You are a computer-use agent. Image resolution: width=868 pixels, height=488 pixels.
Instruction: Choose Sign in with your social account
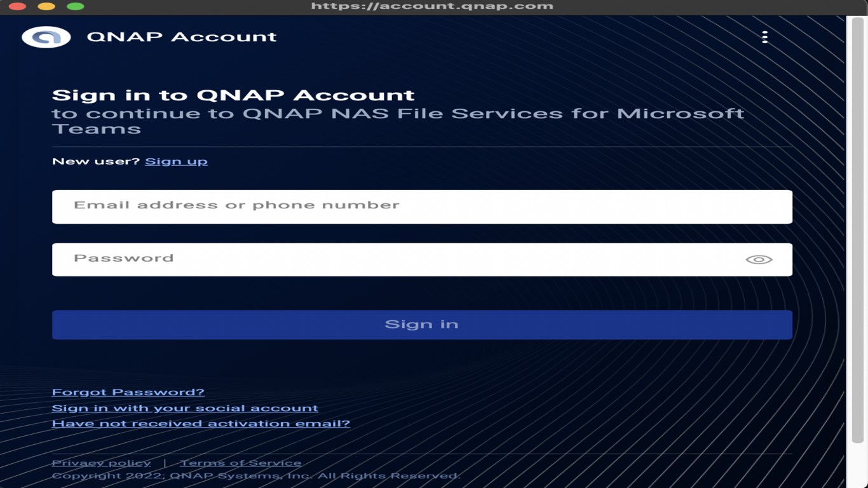(185, 408)
